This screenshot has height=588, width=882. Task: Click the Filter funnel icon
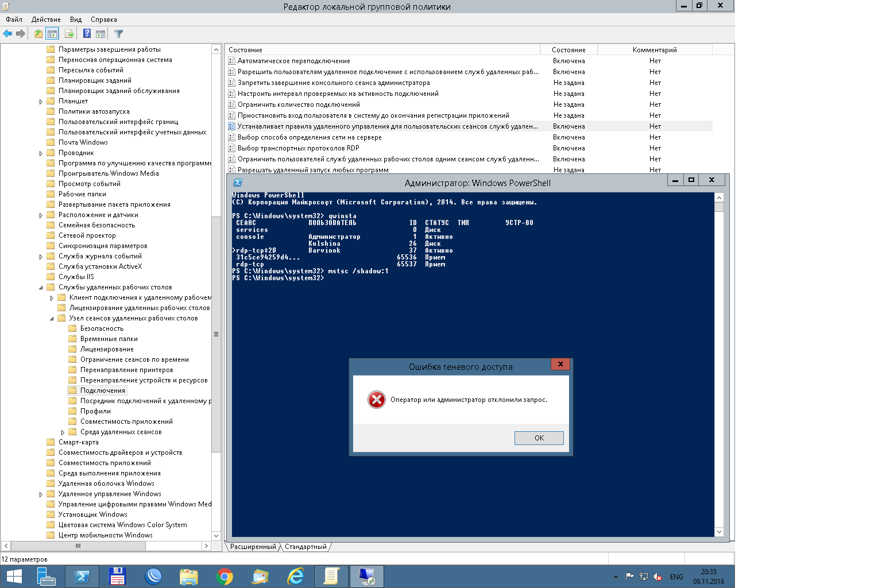coord(118,34)
